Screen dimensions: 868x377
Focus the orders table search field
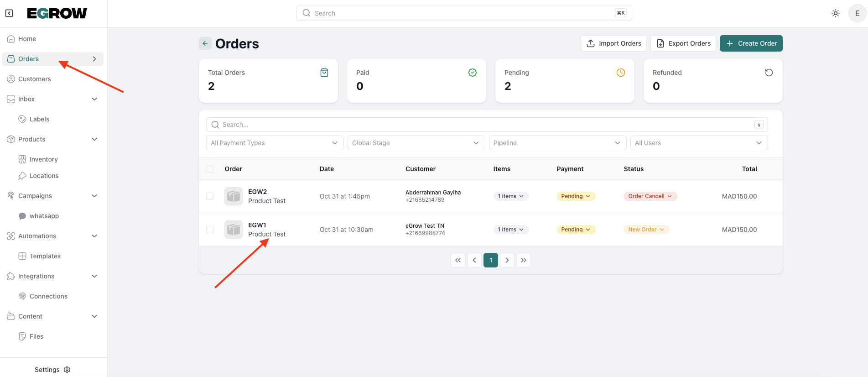(x=483, y=125)
